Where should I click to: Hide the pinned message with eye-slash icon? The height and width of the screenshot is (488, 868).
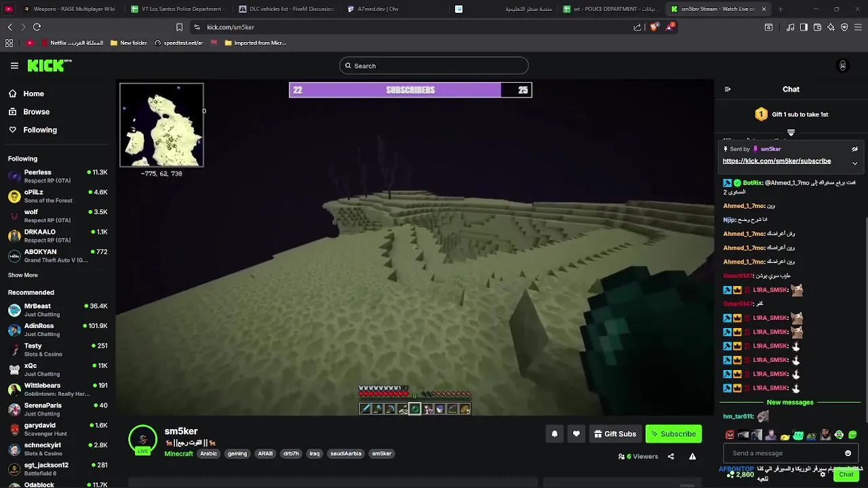click(x=854, y=149)
